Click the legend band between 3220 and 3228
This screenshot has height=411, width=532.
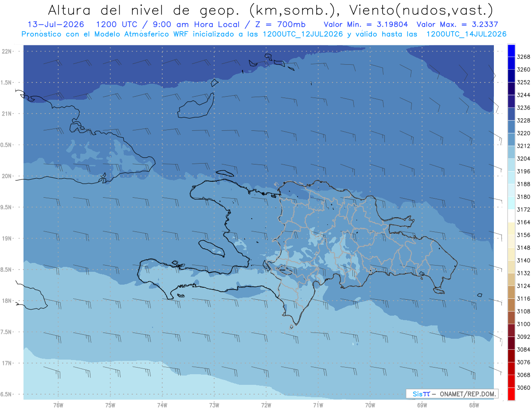point(511,127)
